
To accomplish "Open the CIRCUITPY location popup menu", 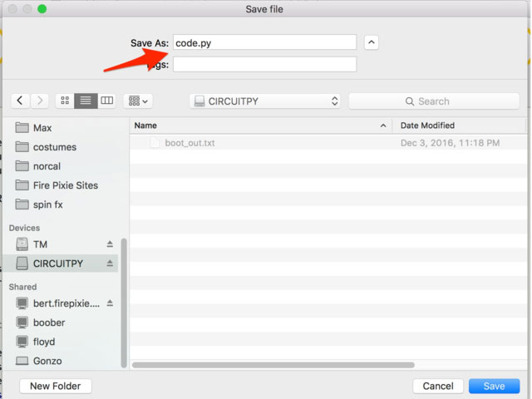I will 264,101.
